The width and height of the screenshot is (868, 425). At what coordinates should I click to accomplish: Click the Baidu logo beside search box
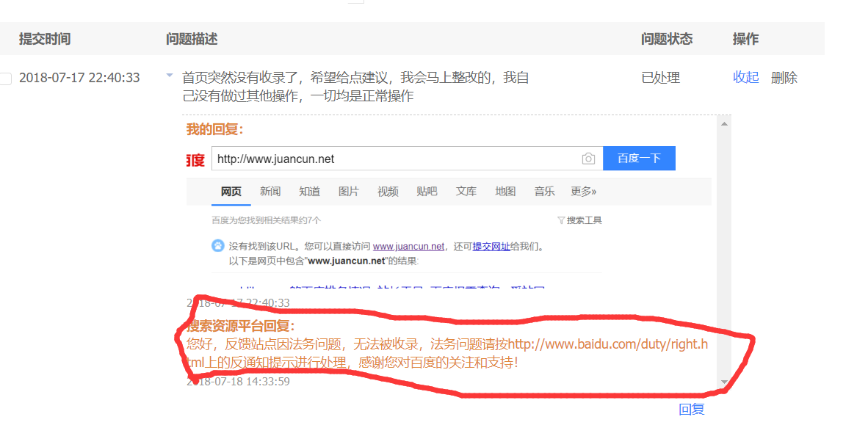pos(195,159)
